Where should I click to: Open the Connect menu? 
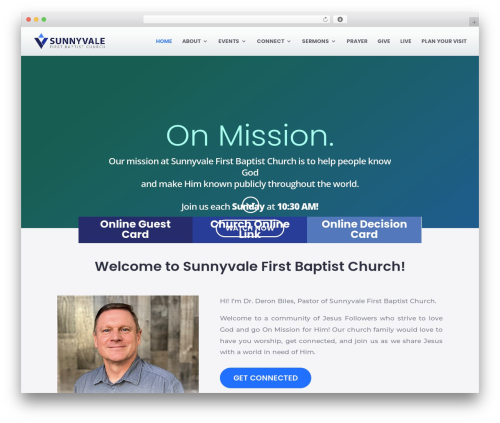tap(270, 41)
